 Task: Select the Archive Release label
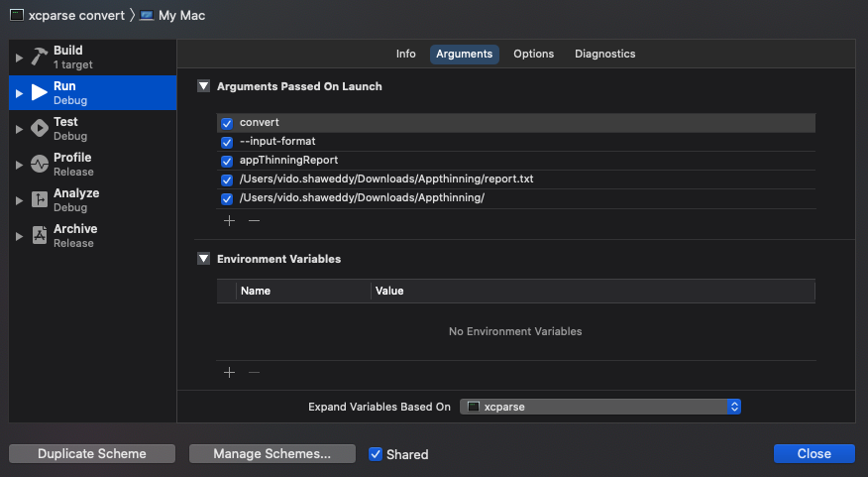pos(75,235)
